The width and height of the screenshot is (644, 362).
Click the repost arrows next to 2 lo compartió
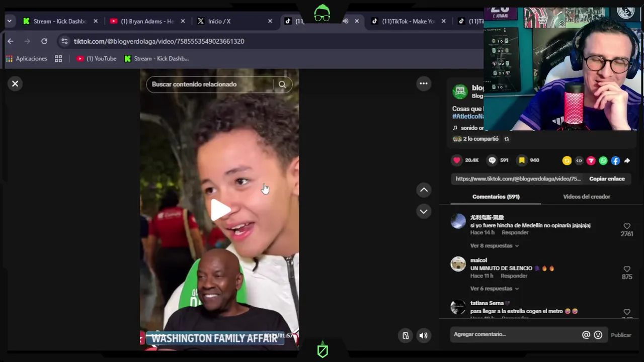[507, 139]
